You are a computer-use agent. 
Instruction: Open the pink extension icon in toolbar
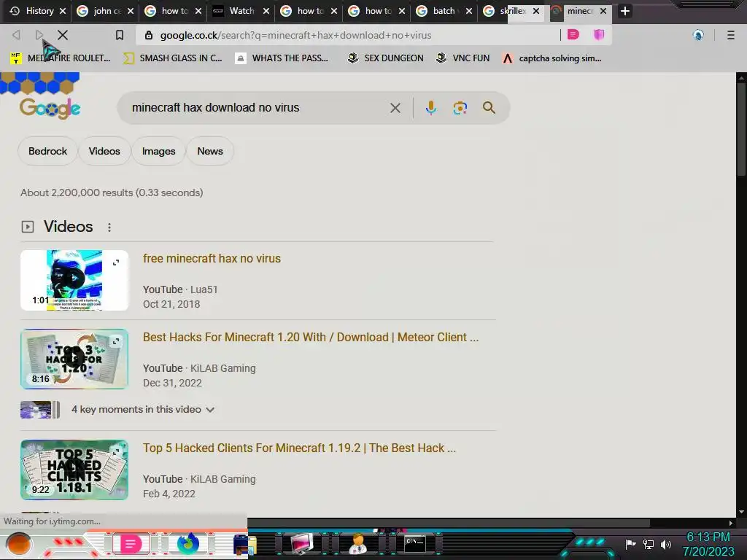[573, 34]
